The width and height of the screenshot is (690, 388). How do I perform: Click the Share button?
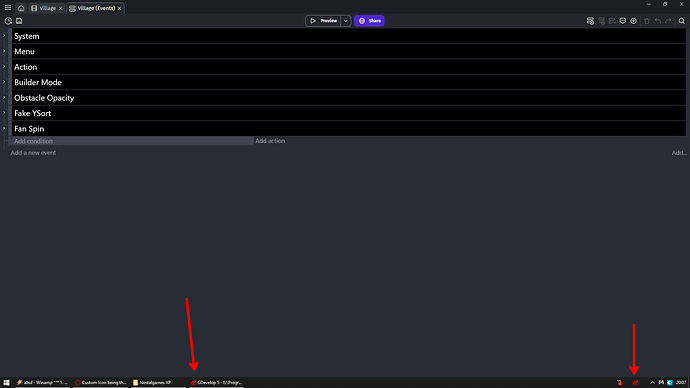(369, 21)
